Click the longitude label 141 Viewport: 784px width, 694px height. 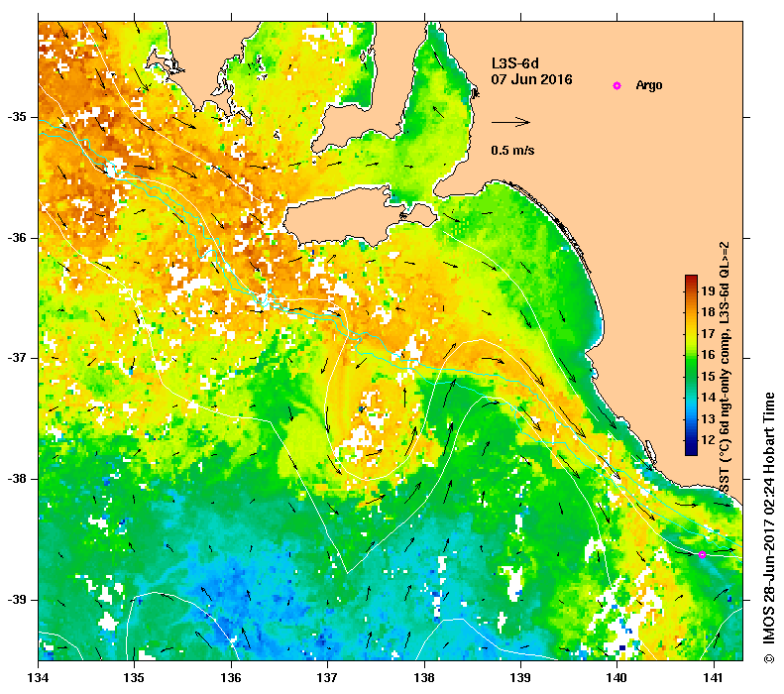714,678
